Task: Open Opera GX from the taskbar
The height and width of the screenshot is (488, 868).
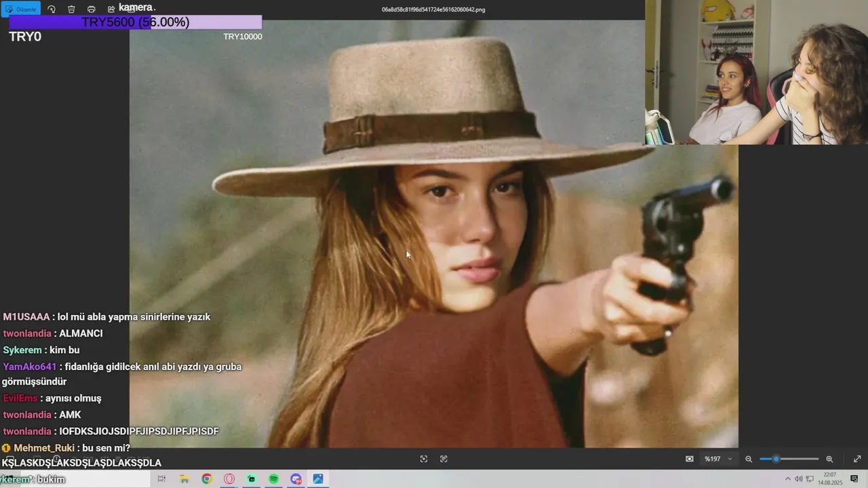Action: 229,479
